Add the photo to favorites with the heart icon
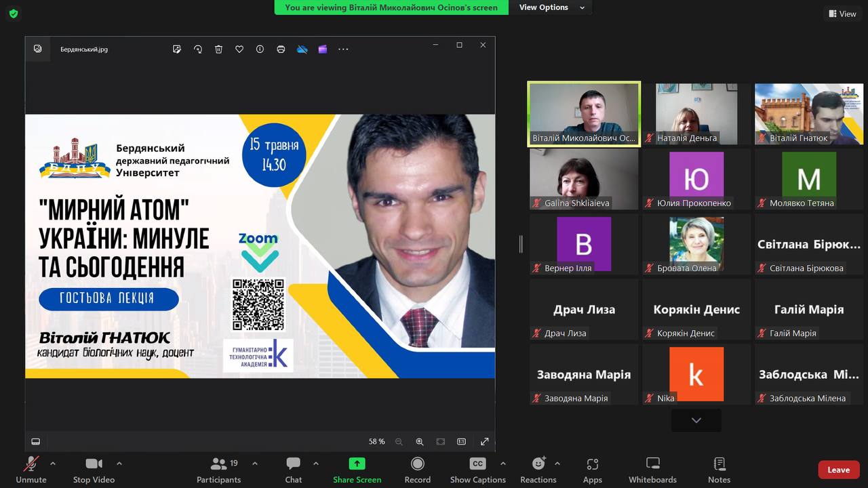Screen dimensions: 868x488 coord(239,49)
